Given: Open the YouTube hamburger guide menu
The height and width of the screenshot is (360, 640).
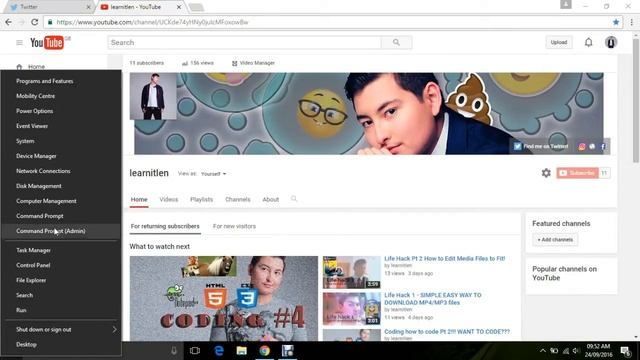Looking at the screenshot, I should coord(19,42).
